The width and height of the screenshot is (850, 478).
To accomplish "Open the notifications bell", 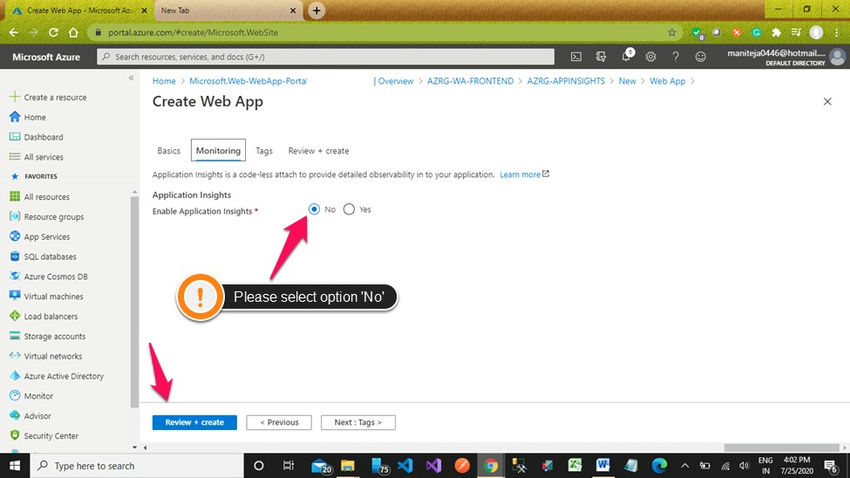I will pyautogui.click(x=626, y=56).
